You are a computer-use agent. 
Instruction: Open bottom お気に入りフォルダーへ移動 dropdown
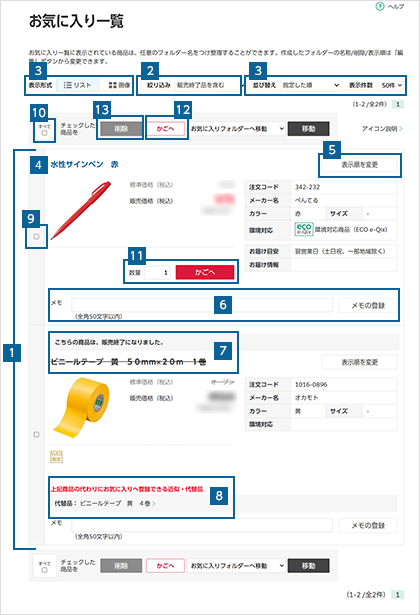tap(236, 566)
